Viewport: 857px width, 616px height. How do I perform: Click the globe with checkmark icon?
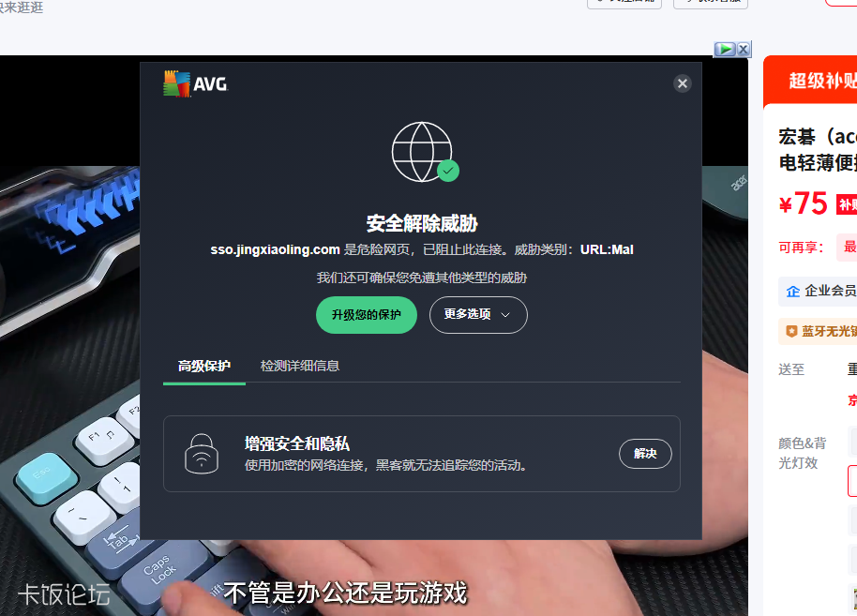click(426, 152)
